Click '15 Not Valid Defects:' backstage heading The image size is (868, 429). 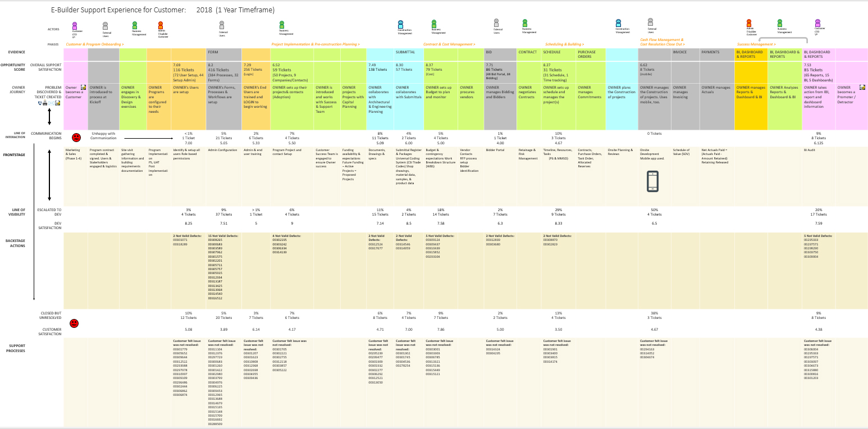point(223,236)
